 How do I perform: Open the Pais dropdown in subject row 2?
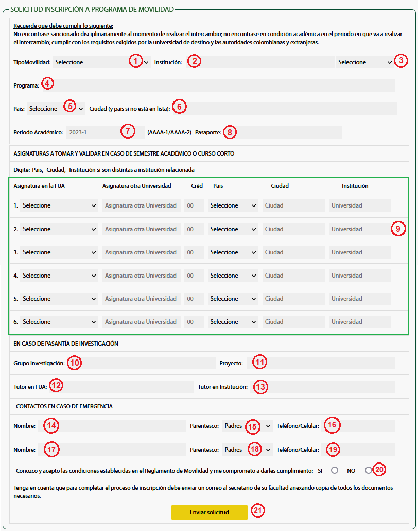[233, 229]
